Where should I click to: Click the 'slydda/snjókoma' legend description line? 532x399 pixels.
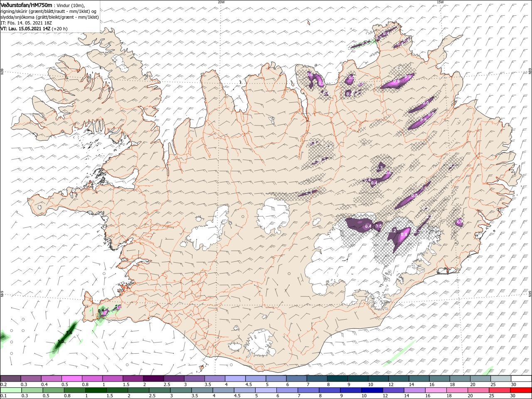click(50, 17)
